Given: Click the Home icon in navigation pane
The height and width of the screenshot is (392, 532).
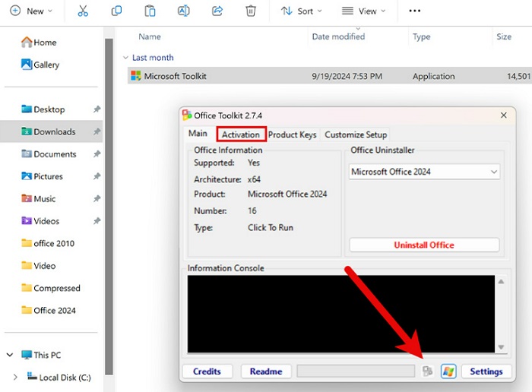Looking at the screenshot, I should 27,43.
